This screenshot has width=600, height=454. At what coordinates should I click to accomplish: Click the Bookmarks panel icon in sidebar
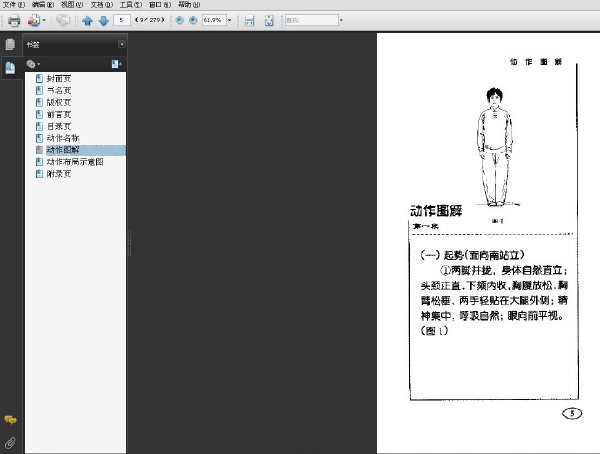coord(10,68)
